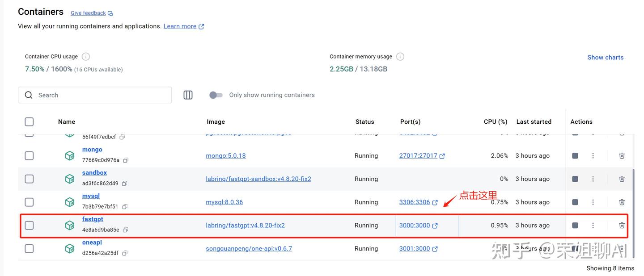Delete the mysql container
644x276 pixels.
[x=622, y=202]
